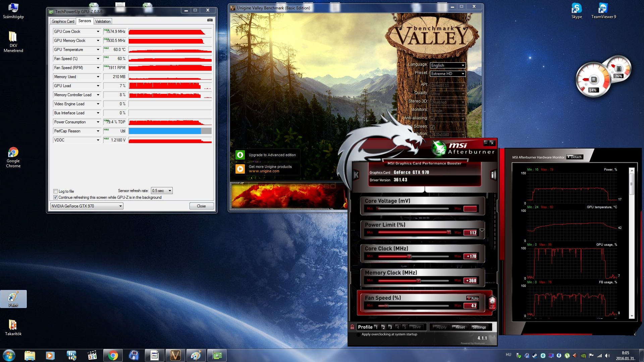Image resolution: width=644 pixels, height=362 pixels.
Task: Select the Paint desktop shortcut
Action: pos(13,299)
